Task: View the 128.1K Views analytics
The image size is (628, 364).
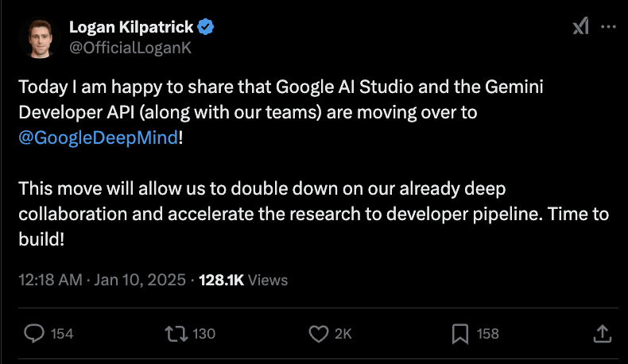Action: click(x=243, y=280)
